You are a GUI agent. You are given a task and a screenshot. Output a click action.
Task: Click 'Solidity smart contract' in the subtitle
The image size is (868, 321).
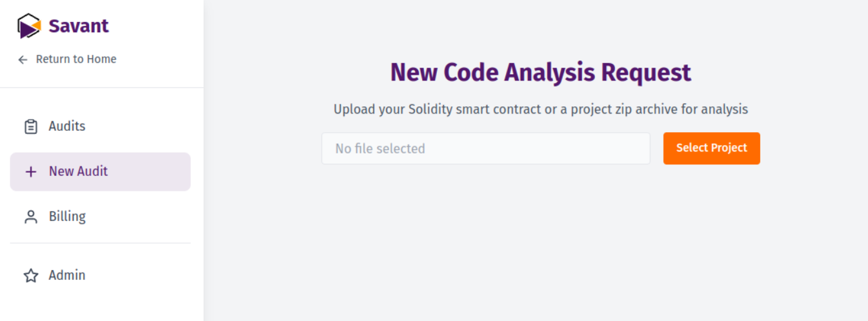point(474,110)
